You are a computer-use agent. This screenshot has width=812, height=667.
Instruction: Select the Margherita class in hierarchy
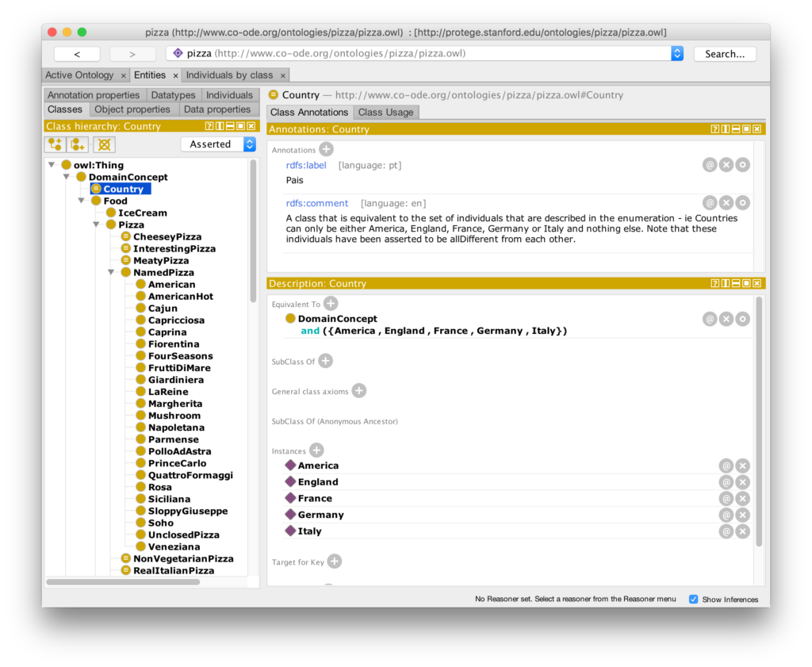click(x=174, y=404)
